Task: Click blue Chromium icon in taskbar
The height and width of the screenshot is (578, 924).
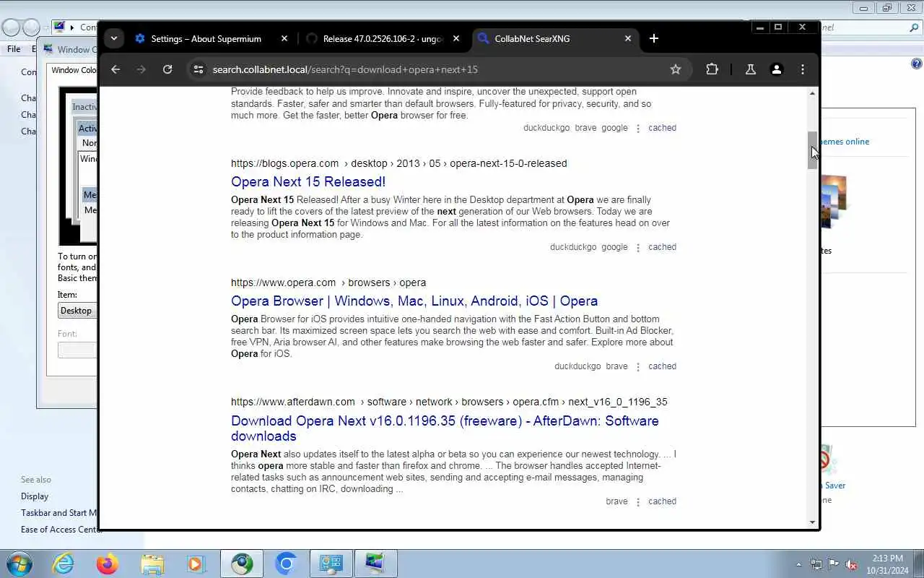Action: [287, 564]
